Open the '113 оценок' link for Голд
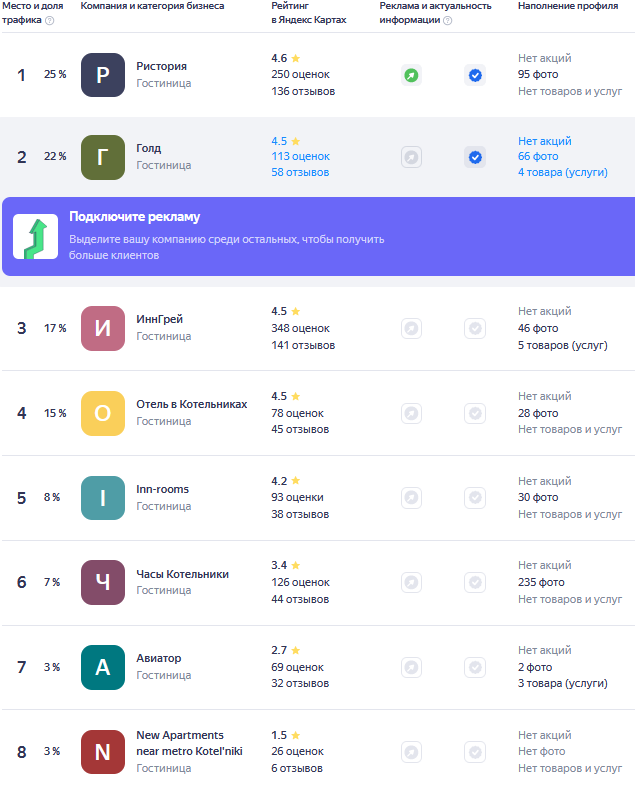 click(300, 157)
